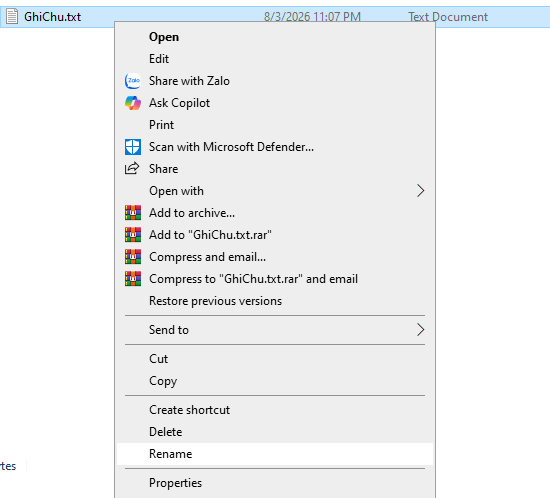550x498 pixels.
Task: Expand the Open with submenu arrow
Action: click(421, 191)
